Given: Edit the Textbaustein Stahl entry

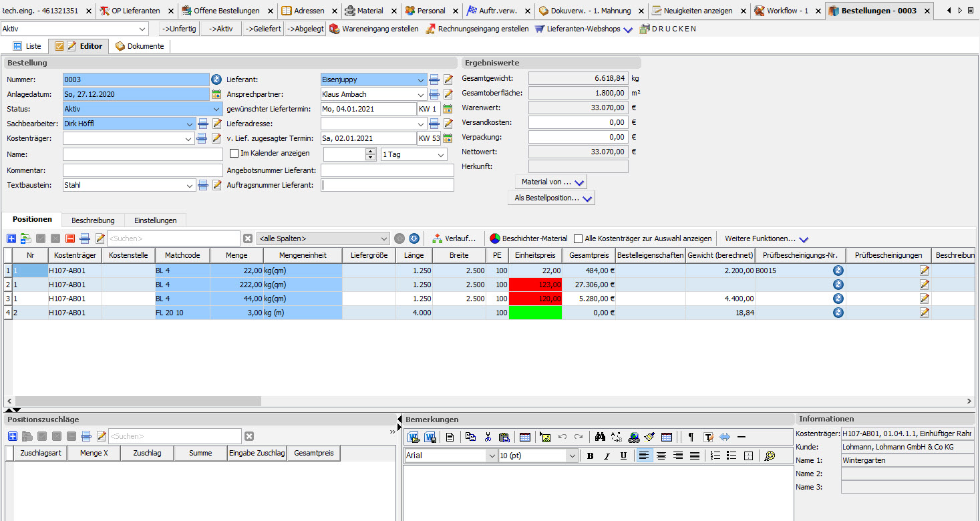Looking at the screenshot, I should click(216, 185).
